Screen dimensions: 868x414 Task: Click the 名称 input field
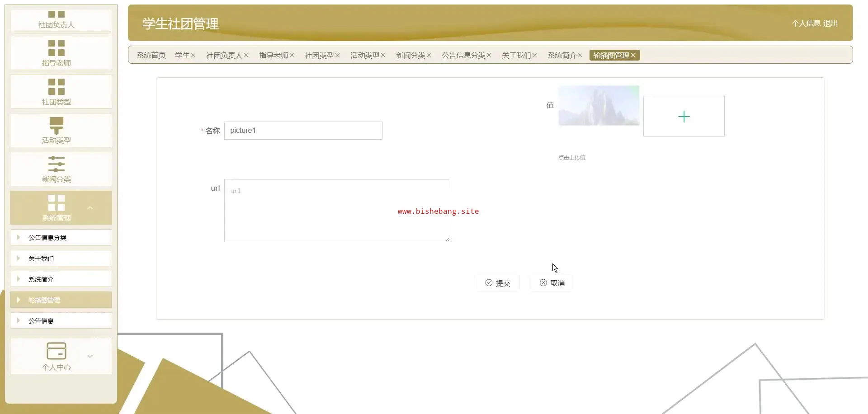pyautogui.click(x=303, y=131)
